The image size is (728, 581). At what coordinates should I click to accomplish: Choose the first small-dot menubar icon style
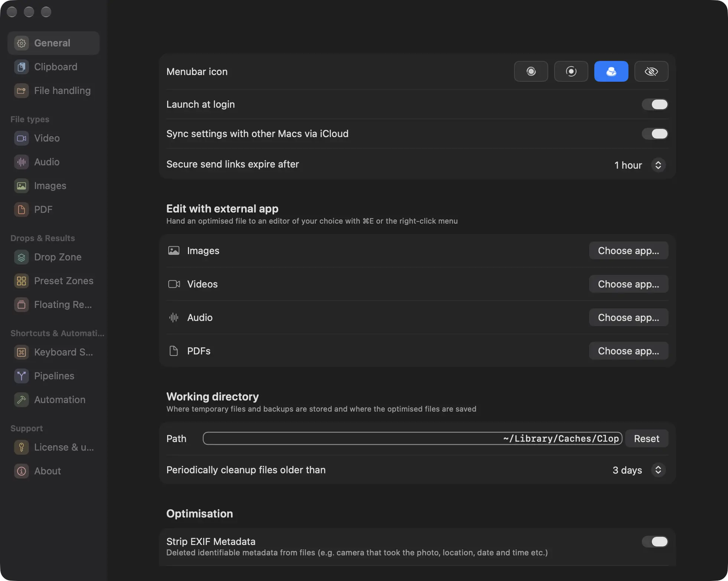click(531, 71)
